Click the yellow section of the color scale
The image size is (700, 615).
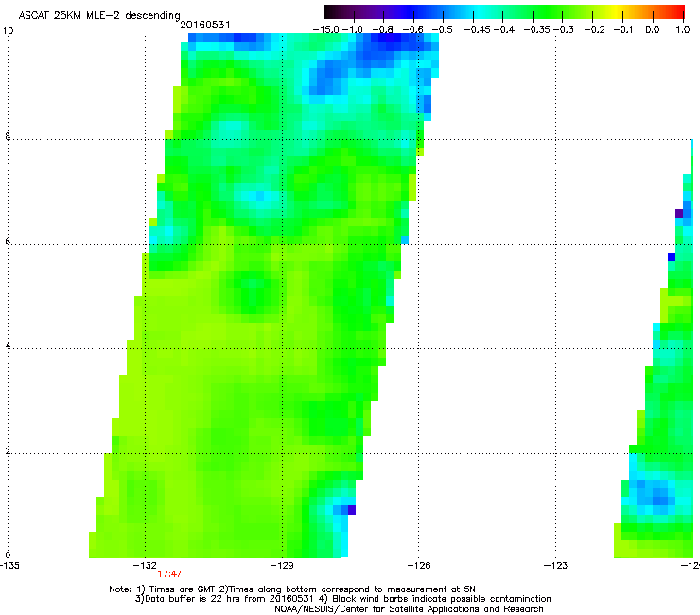pyautogui.click(x=616, y=12)
